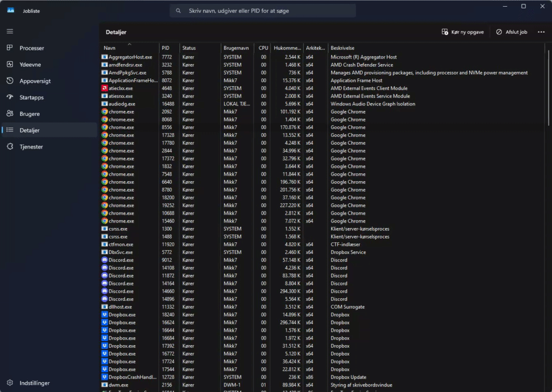Screen dimensions: 552x392
Task: Click the memory value 227.220 K
Action: [290, 205]
